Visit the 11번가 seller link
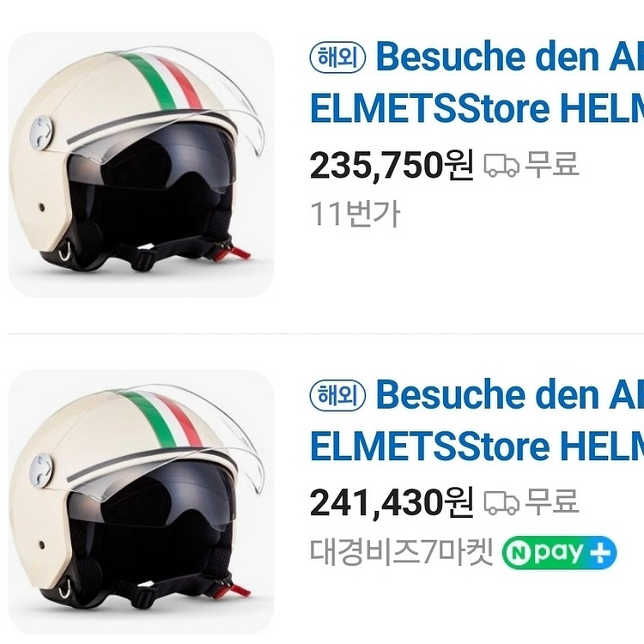The height and width of the screenshot is (644, 644). pos(355,213)
